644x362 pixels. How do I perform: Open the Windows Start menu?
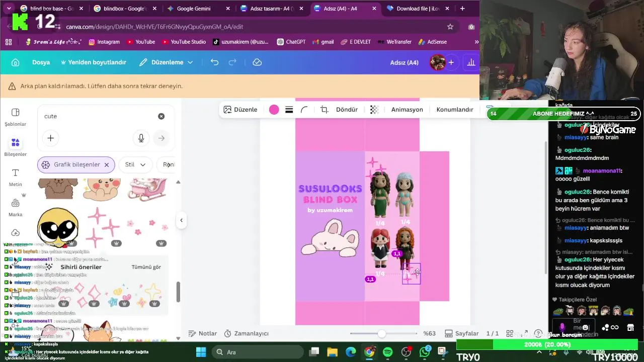pyautogui.click(x=201, y=352)
